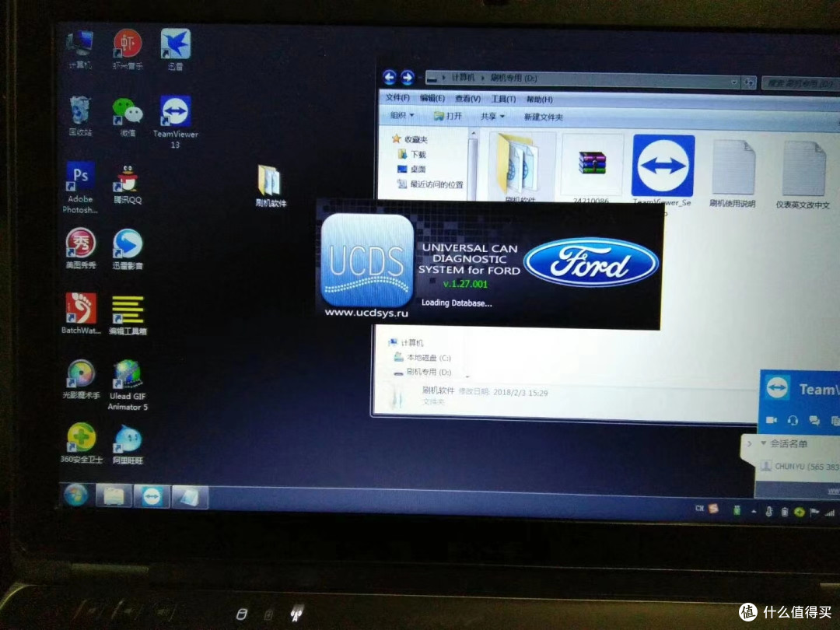This screenshot has width=840, height=630.
Task: Open the 回收站 recycle bin
Action: (x=80, y=116)
